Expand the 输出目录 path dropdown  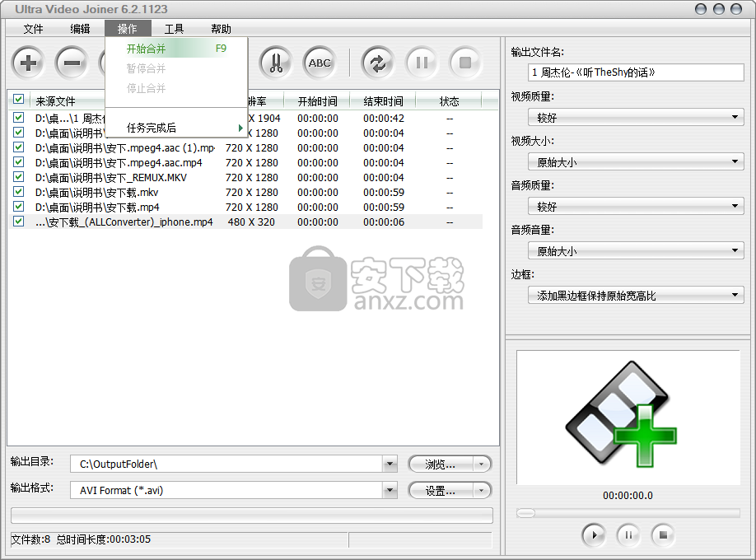pyautogui.click(x=390, y=464)
